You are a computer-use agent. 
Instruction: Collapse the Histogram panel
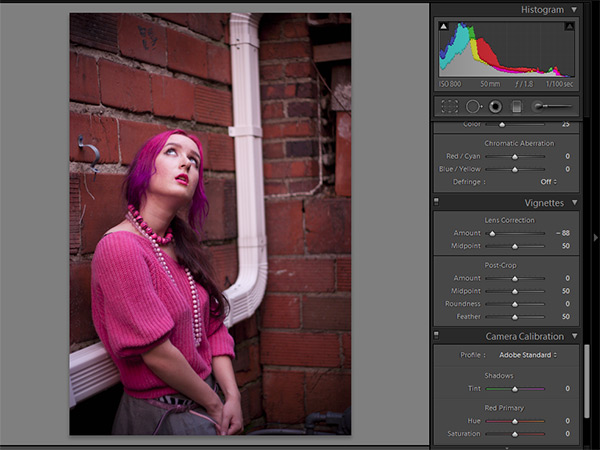point(574,9)
